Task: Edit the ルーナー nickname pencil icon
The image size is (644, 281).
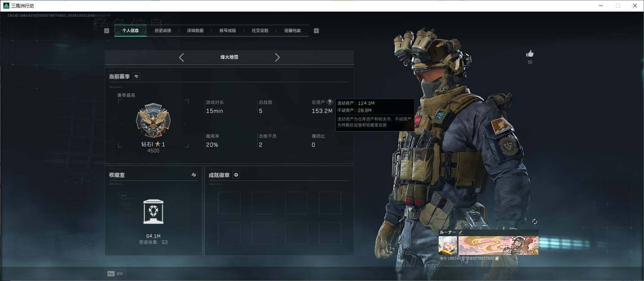Action: tap(460, 232)
